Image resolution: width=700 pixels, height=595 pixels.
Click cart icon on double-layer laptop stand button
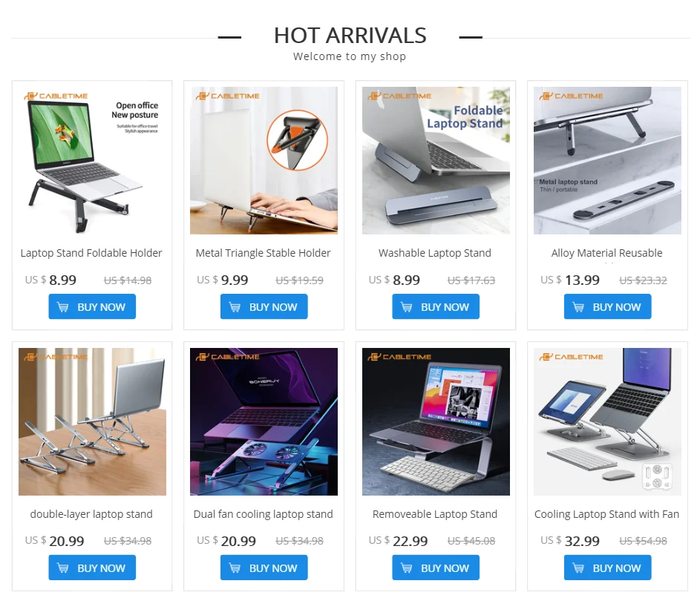tap(63, 568)
